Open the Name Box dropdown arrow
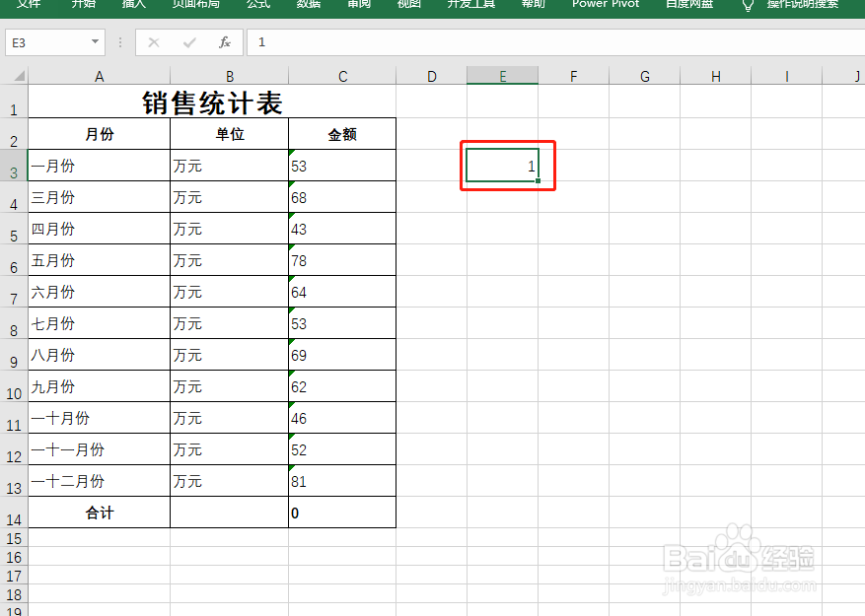The height and width of the screenshot is (616, 865). tap(96, 42)
